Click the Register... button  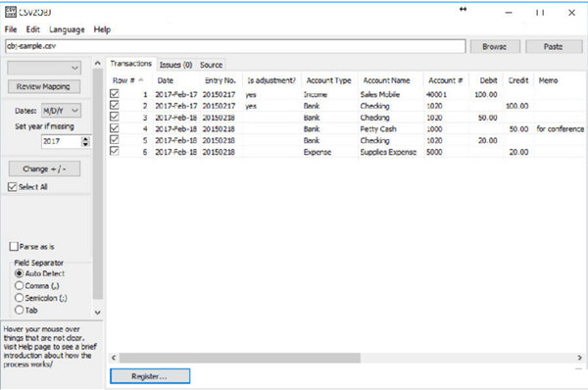tap(150, 376)
